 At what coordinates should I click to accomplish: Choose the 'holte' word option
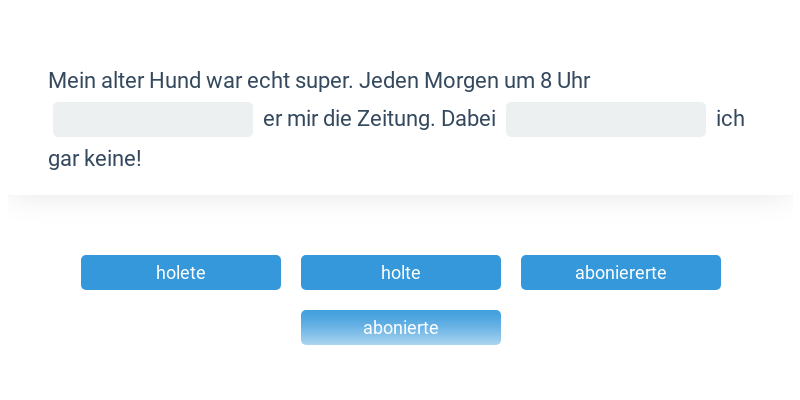401,273
